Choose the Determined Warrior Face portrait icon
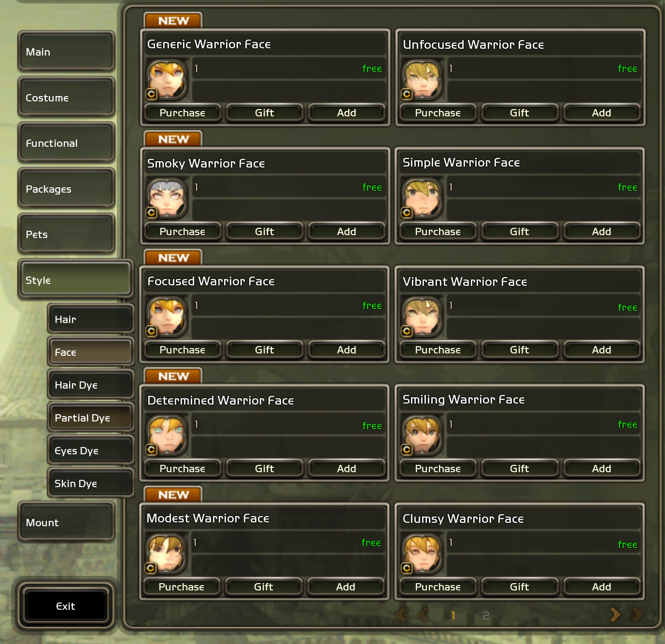 point(167,435)
